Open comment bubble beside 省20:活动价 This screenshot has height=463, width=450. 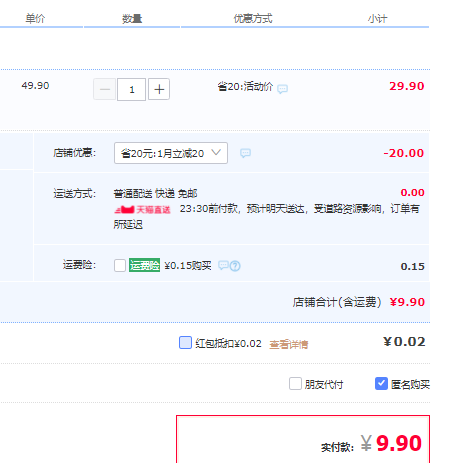[x=282, y=89]
